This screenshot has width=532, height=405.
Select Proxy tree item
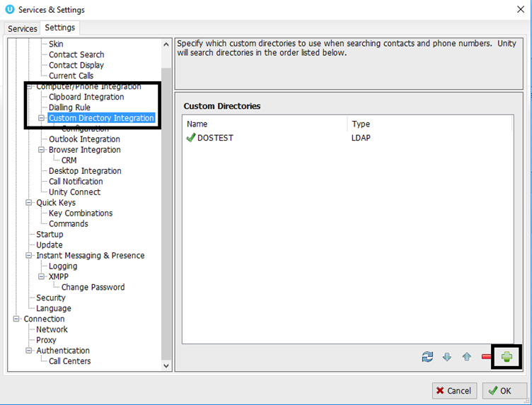[46, 340]
